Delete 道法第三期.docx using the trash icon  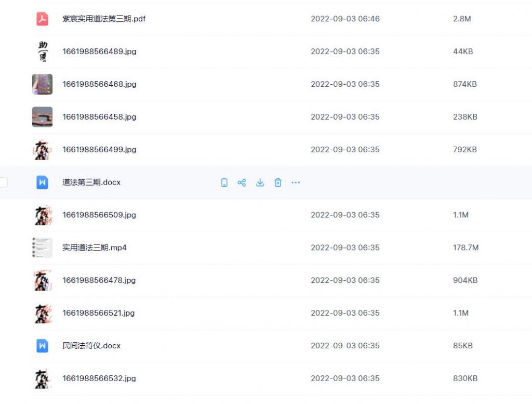click(278, 183)
